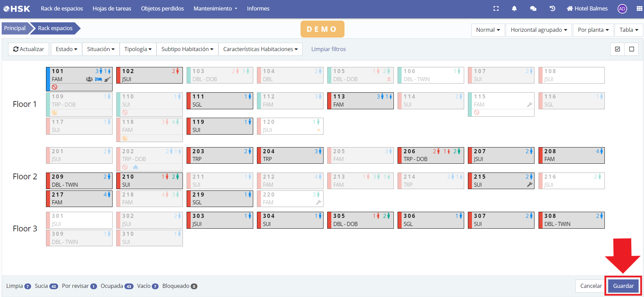Click the AD user avatar

(x=622, y=9)
